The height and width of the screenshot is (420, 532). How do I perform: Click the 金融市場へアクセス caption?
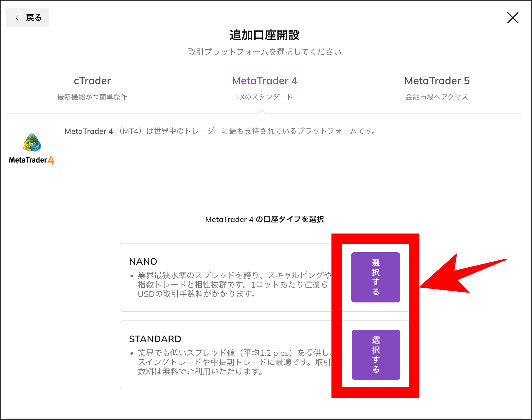pos(437,97)
